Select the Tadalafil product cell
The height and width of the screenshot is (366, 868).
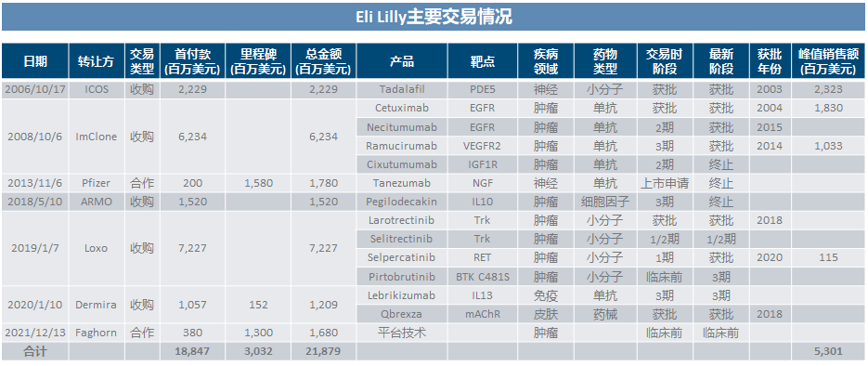pos(402,90)
